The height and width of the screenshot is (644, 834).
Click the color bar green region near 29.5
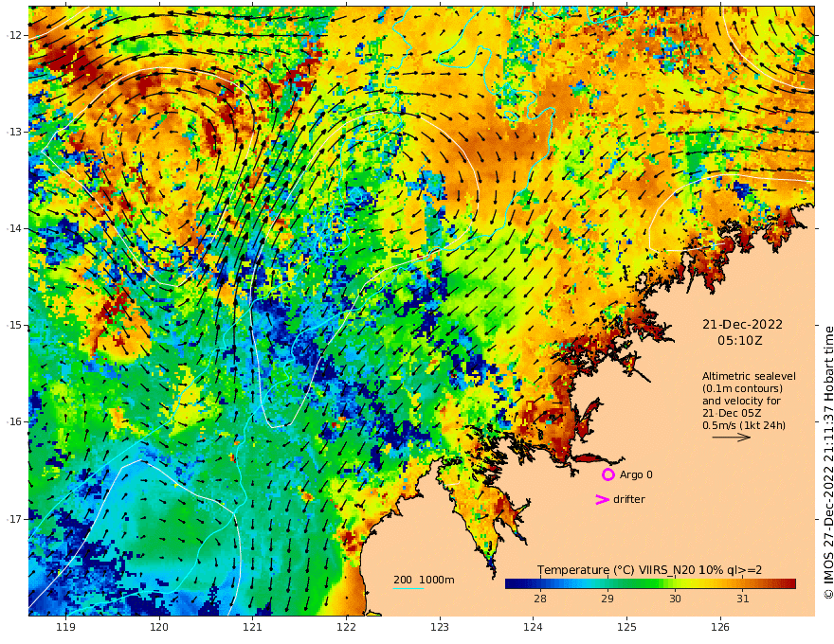[x=642, y=583]
